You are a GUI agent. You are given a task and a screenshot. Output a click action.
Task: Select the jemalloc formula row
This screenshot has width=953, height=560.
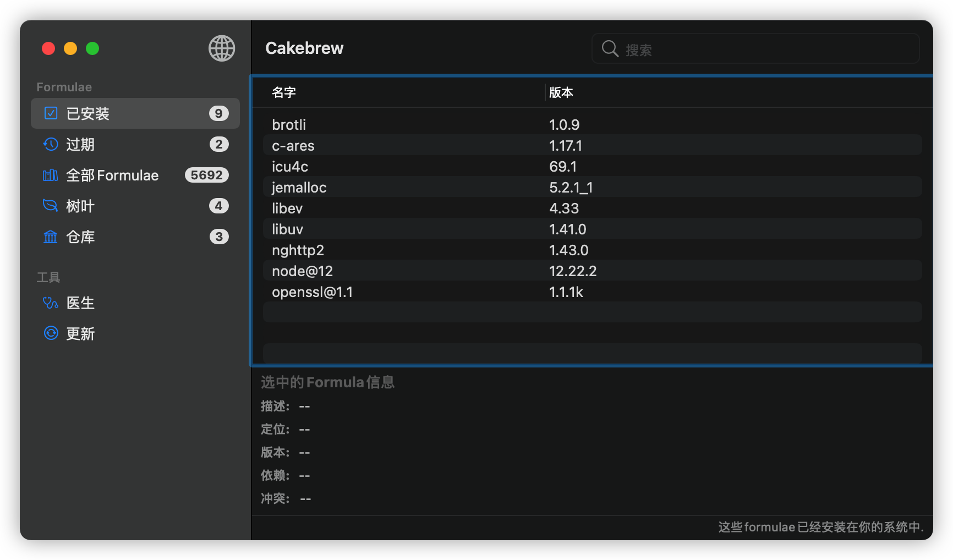pyautogui.click(x=593, y=188)
